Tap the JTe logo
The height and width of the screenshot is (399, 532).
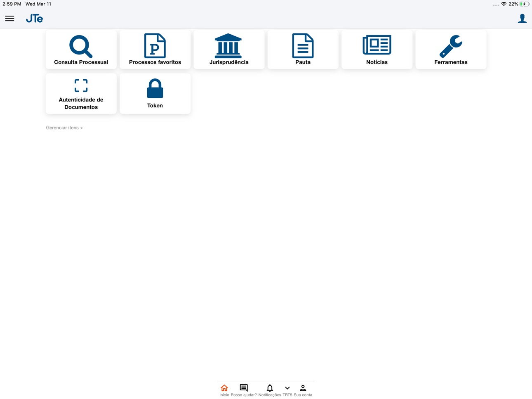[x=34, y=19]
